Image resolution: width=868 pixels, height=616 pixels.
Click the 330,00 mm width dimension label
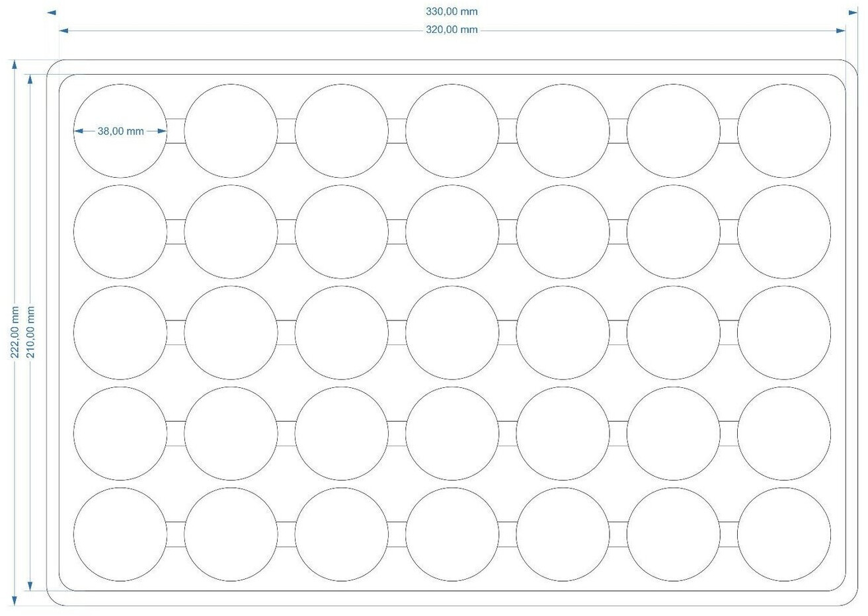452,11
